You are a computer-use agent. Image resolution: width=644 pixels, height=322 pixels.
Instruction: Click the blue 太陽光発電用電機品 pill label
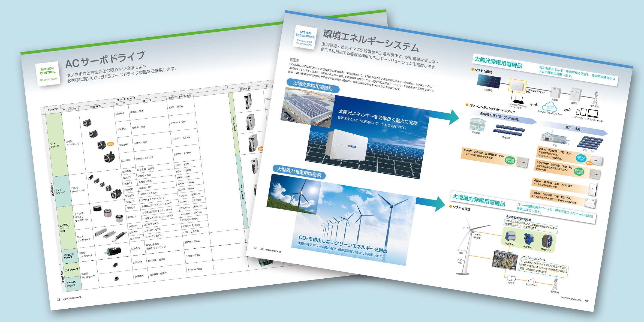point(313,86)
